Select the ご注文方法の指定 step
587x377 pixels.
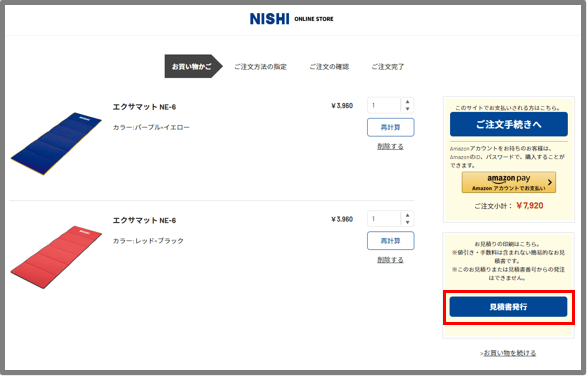pyautogui.click(x=260, y=67)
